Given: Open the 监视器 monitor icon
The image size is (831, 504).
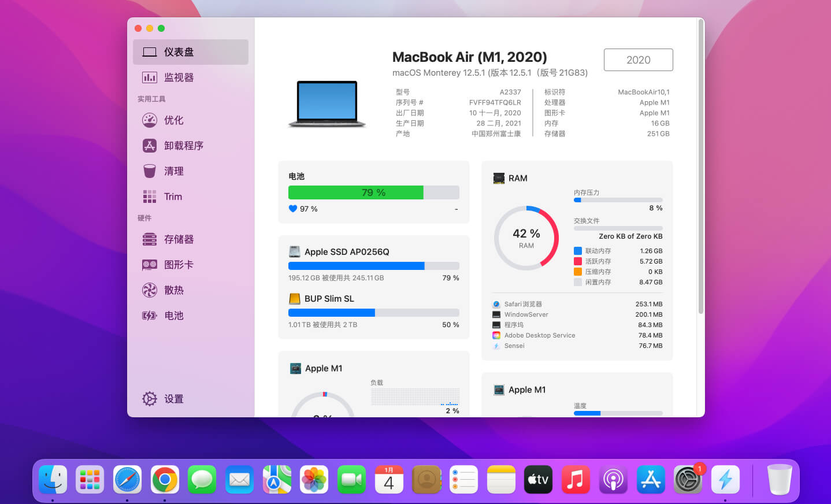Looking at the screenshot, I should click(x=150, y=77).
